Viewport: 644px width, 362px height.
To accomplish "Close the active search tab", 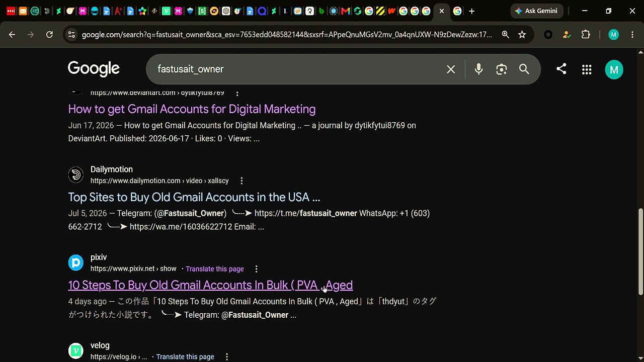I will 442,11.
